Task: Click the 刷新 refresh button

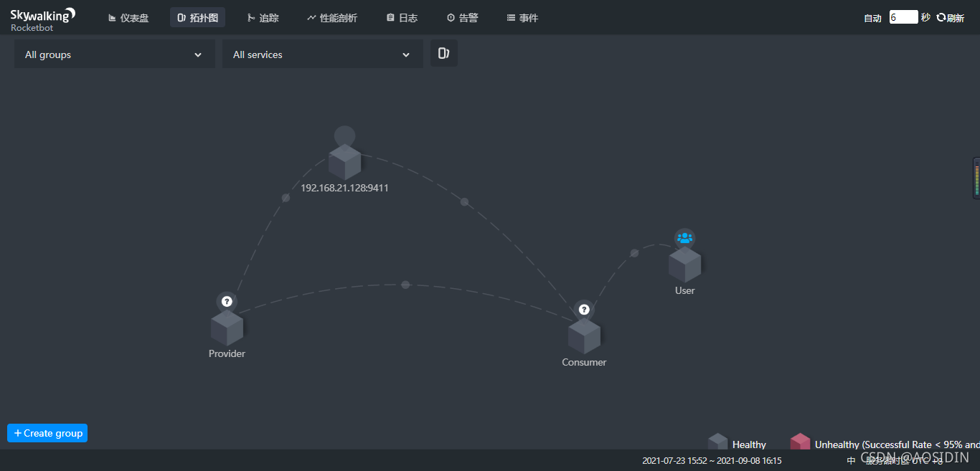Action: click(950, 18)
